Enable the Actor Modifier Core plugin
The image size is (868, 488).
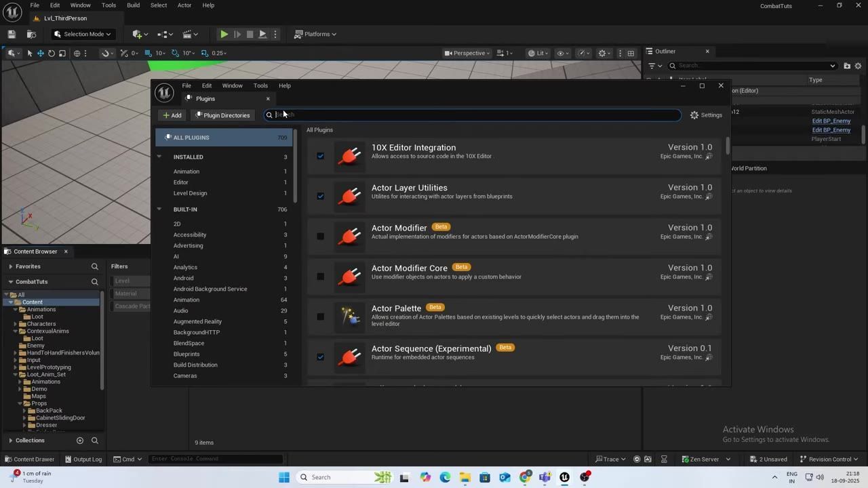pyautogui.click(x=321, y=277)
